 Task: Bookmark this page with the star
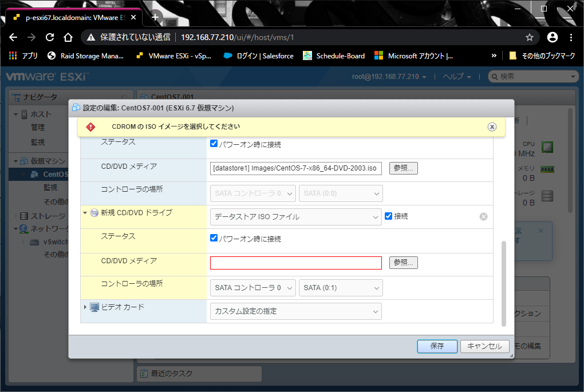point(529,37)
